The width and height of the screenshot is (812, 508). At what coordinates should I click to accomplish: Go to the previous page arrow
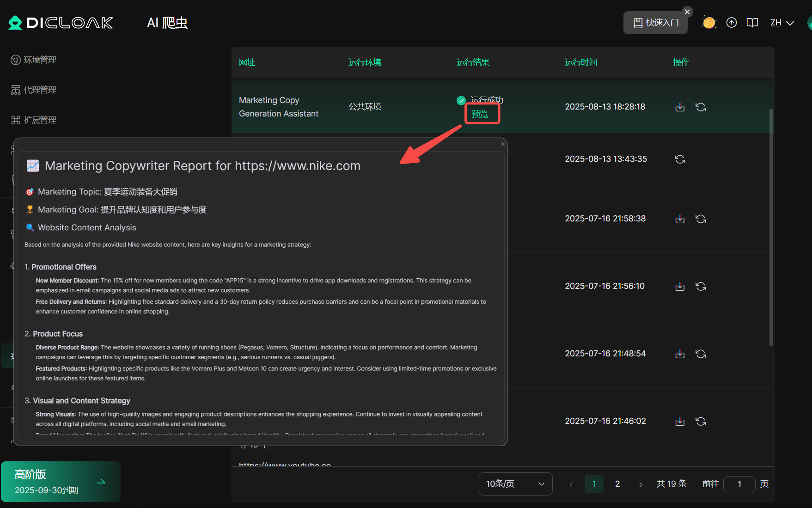(571, 484)
